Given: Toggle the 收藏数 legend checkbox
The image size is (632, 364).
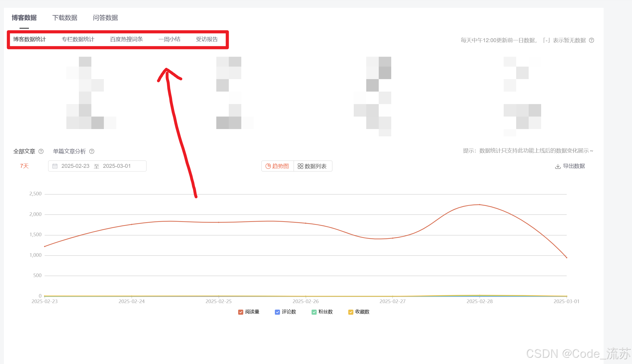Looking at the screenshot, I should 351,312.
